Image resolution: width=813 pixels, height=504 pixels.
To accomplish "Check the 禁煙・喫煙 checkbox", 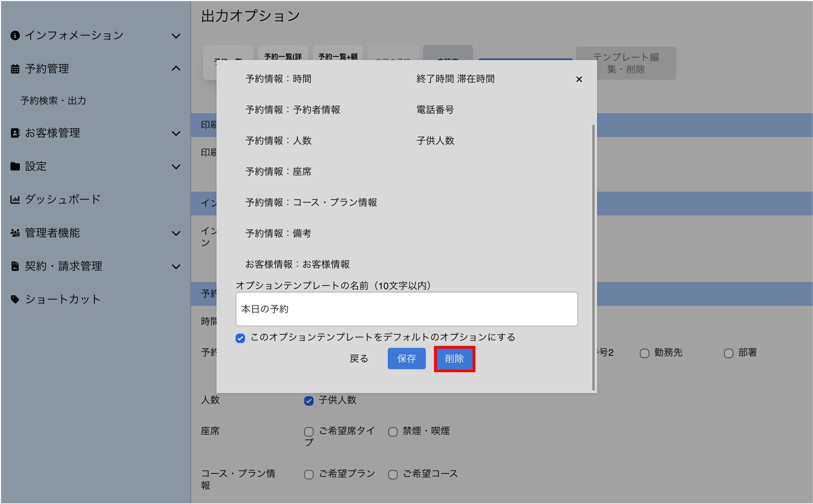I will 393,432.
